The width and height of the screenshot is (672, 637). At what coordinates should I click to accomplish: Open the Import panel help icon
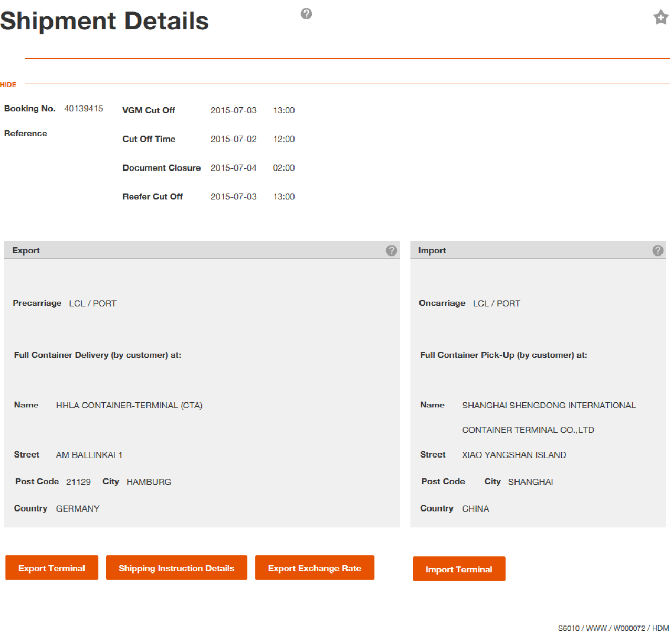pos(658,250)
